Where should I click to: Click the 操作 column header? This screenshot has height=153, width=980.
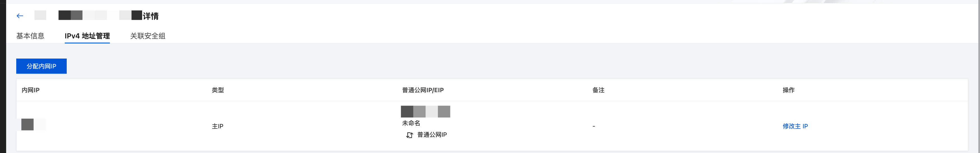coord(788,90)
